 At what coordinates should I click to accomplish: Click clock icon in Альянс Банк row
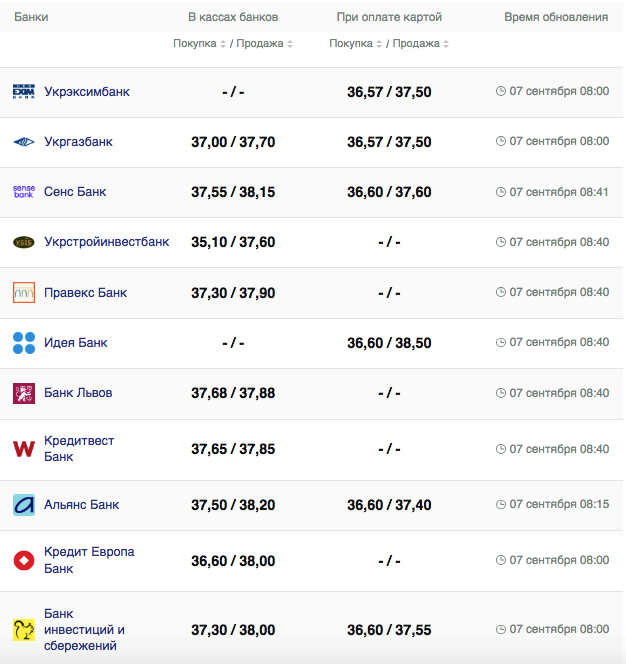click(501, 505)
